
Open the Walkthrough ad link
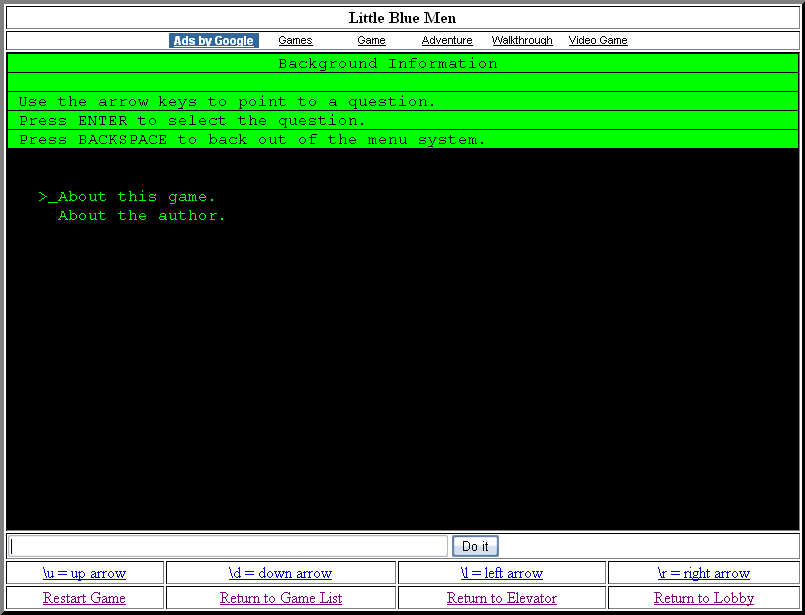522,41
